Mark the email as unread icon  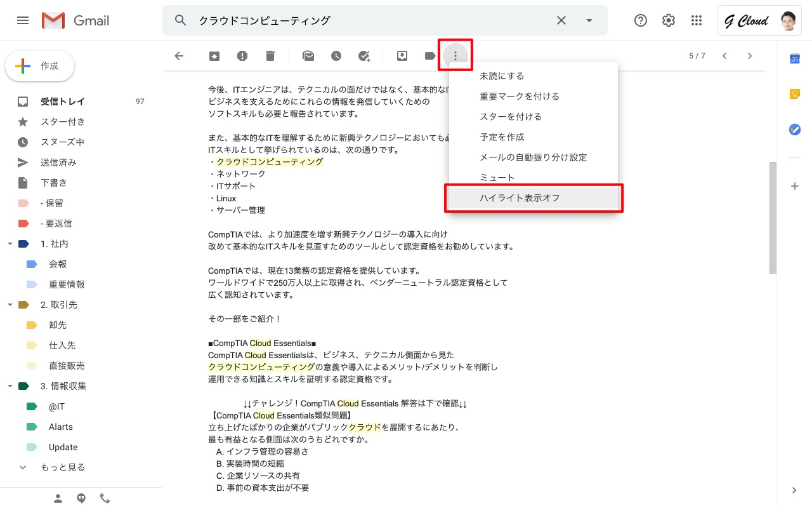pyautogui.click(x=308, y=56)
